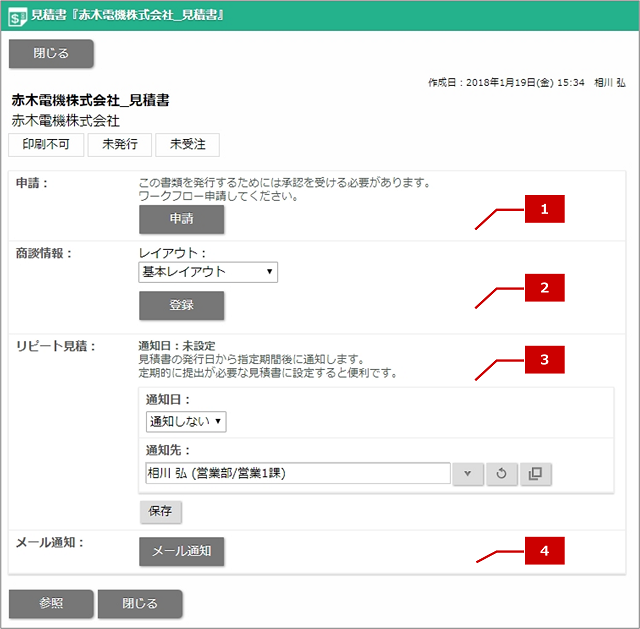The height and width of the screenshot is (629, 640).
Task: Expand the notification recipient dropdown arrow
Action: [468, 473]
